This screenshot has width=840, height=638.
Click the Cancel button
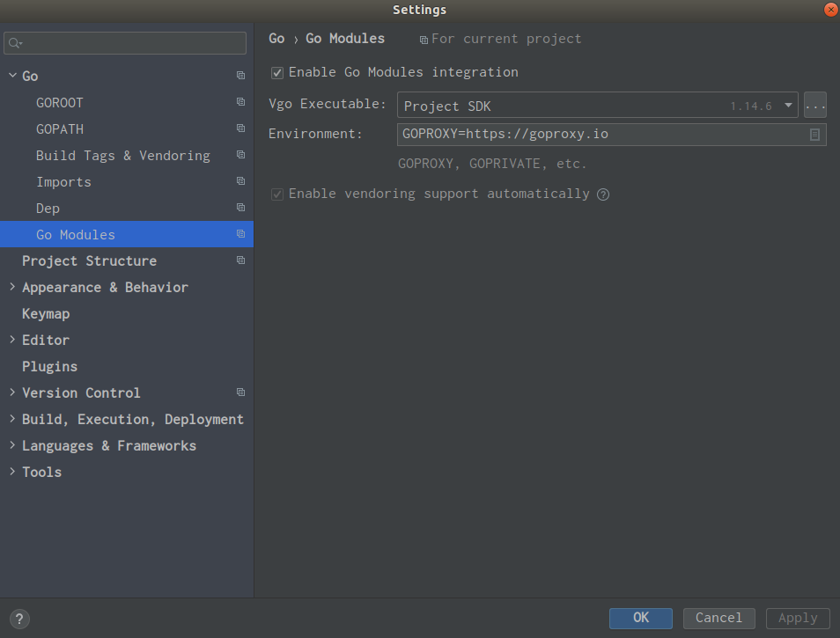point(718,618)
